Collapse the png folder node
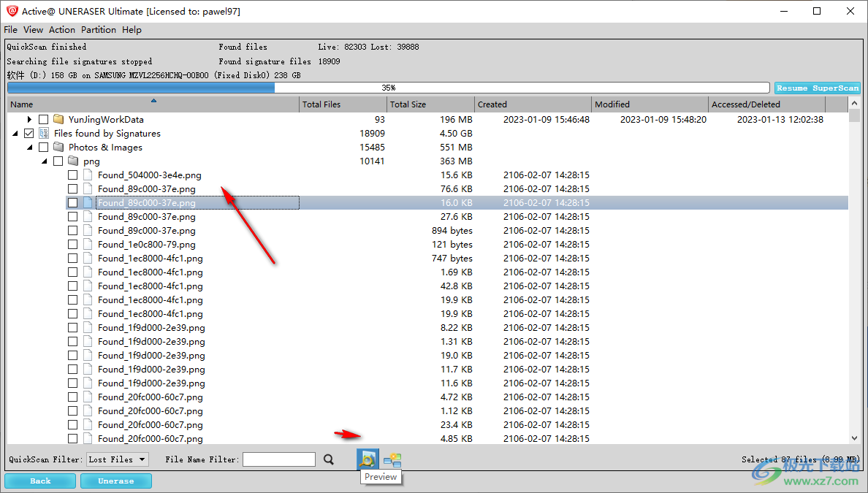Screen dimensions: 868x493 coord(45,161)
